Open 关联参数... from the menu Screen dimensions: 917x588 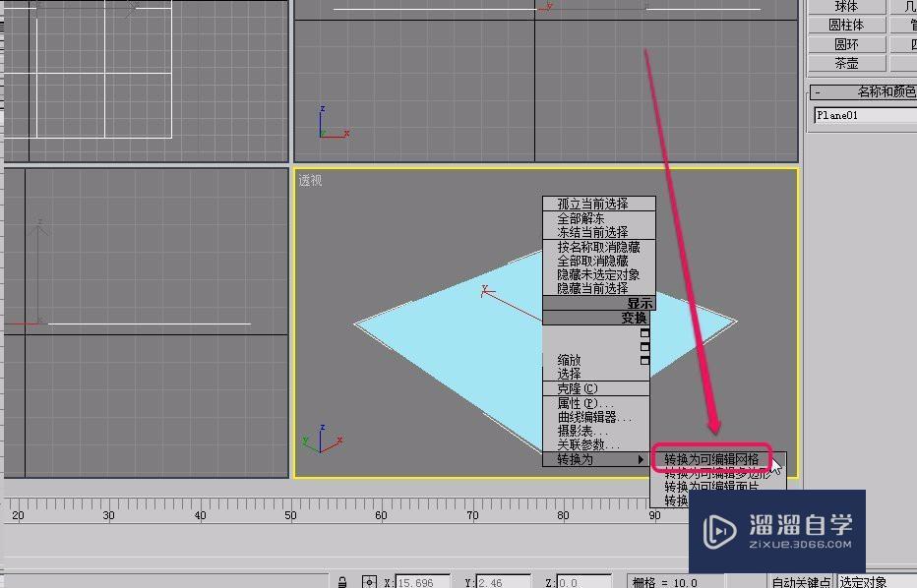point(596,445)
